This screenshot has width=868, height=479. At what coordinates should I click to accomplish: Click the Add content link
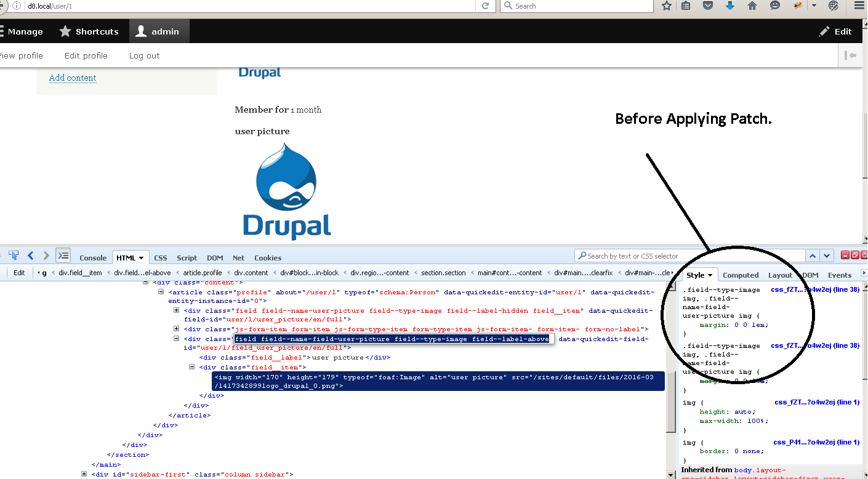pos(73,78)
